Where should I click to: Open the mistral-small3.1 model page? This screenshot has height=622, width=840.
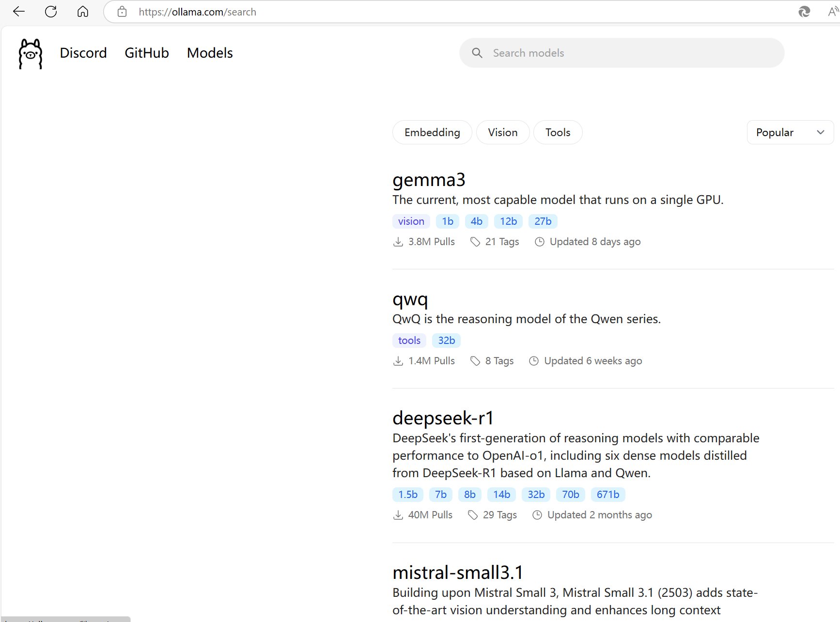click(458, 573)
